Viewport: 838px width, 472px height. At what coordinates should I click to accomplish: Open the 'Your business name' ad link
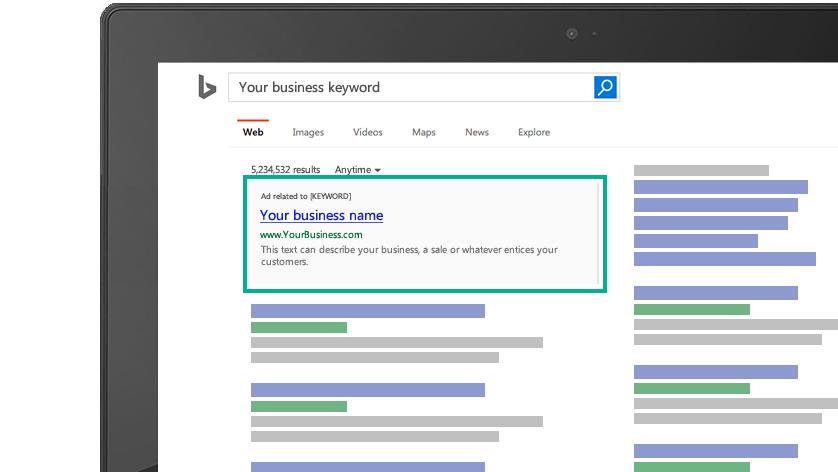point(321,215)
